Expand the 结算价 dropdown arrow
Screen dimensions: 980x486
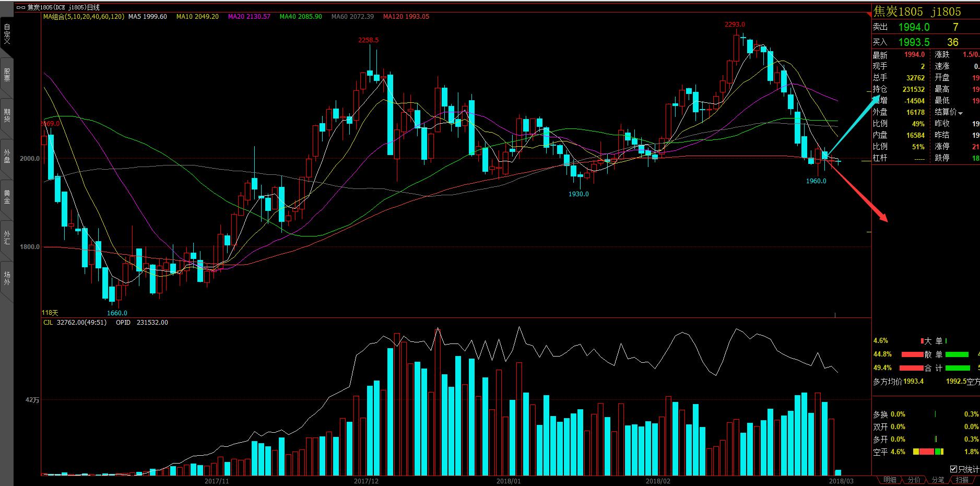point(960,113)
